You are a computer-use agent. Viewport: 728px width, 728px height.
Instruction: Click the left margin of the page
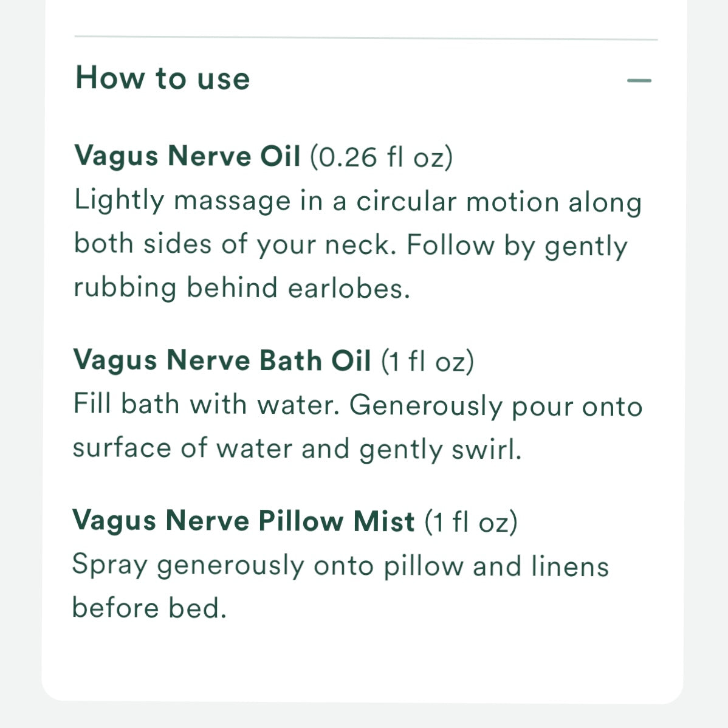point(21,365)
